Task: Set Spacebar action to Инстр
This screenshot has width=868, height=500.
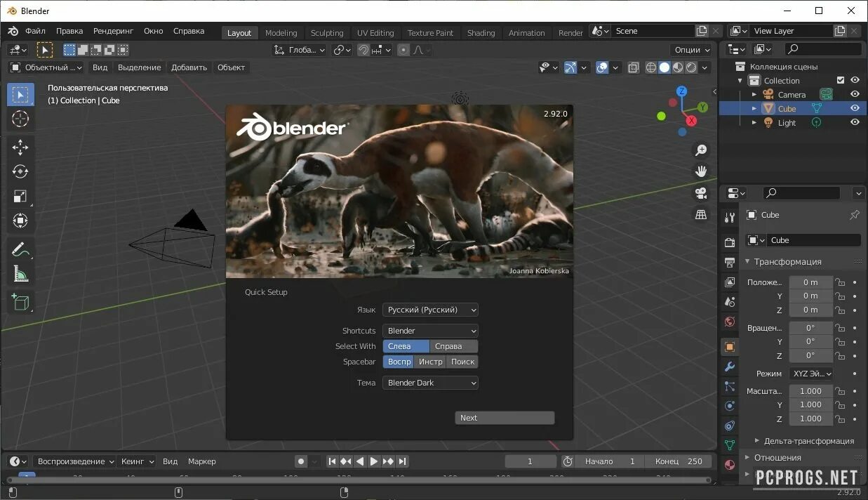Action: tap(431, 362)
